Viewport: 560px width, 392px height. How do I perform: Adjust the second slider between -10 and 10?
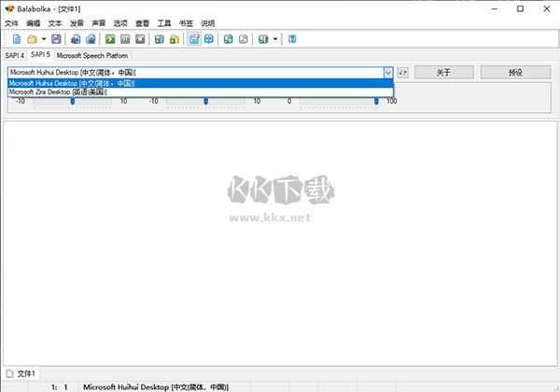205,102
